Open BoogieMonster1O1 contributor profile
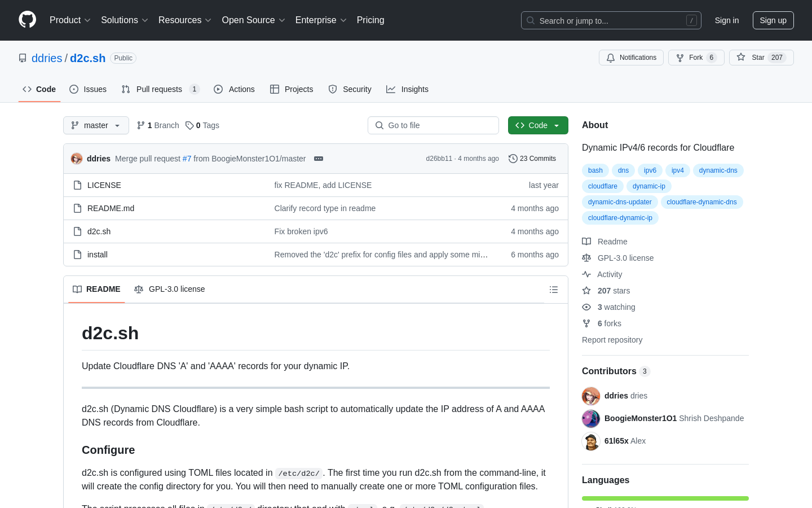Viewport: 812px width, 508px height. coord(641,418)
